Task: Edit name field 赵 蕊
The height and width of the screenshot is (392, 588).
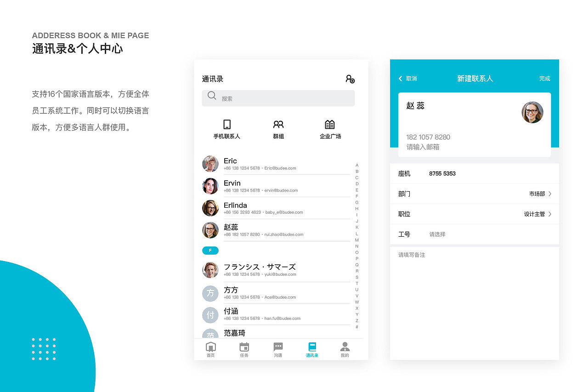Action: [416, 106]
